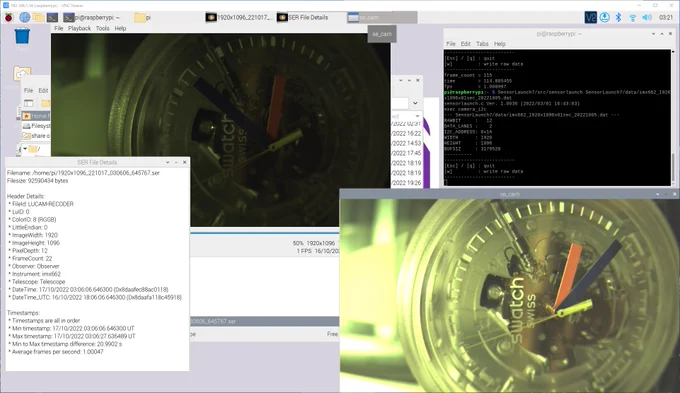
Task: Open terminal File menu
Action: pos(451,44)
